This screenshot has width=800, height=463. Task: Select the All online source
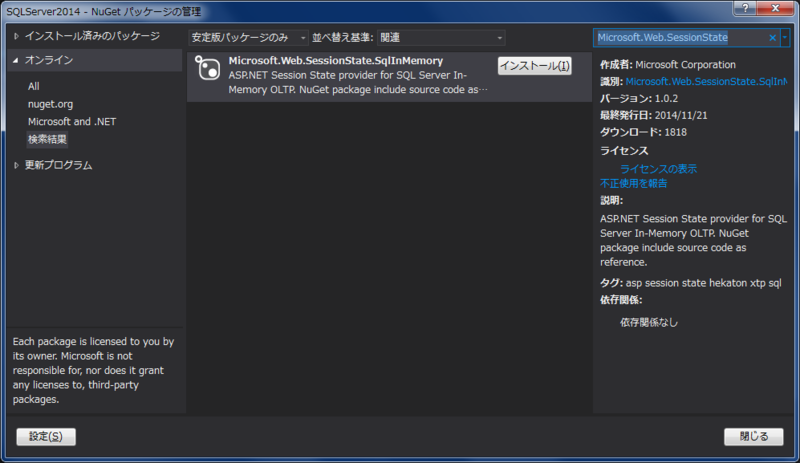click(34, 86)
